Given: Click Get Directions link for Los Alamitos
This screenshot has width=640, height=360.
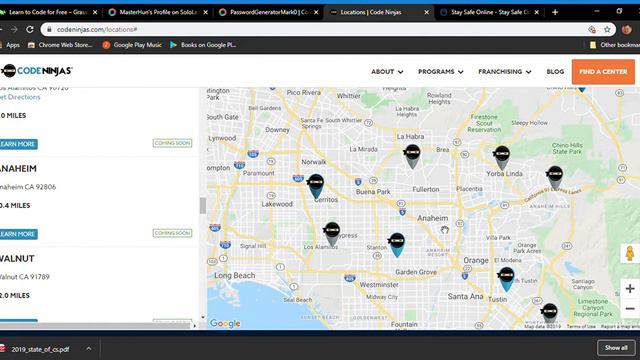Looking at the screenshot, I should coord(20,97).
